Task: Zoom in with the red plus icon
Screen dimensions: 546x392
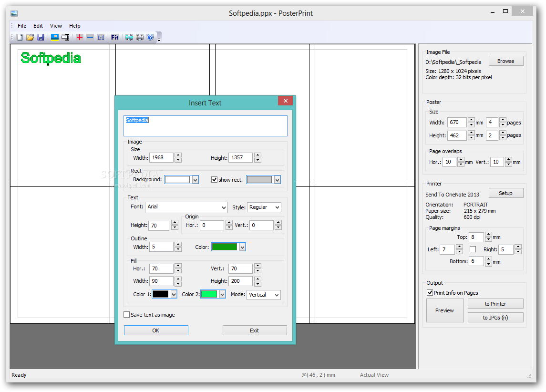Action: pyautogui.click(x=79, y=37)
